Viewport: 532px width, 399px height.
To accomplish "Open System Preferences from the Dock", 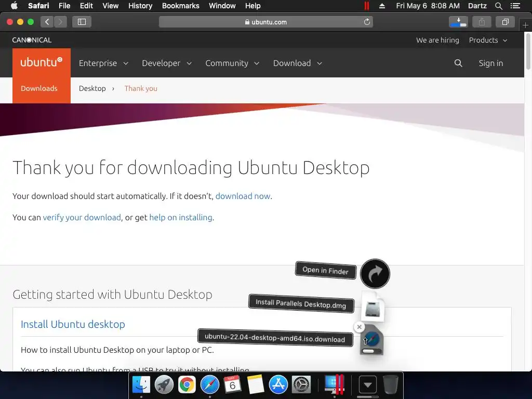I will pos(301,385).
